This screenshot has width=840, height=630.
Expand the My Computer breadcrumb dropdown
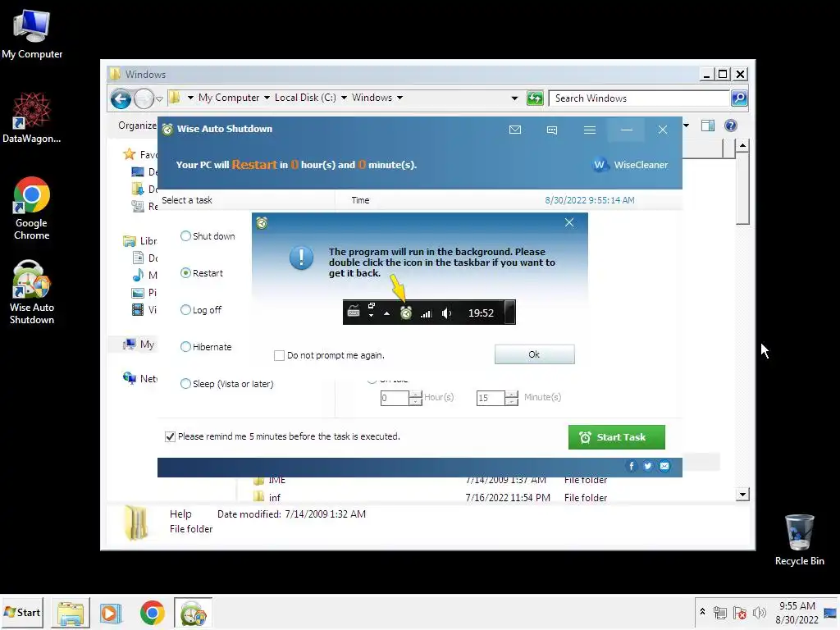click(267, 98)
